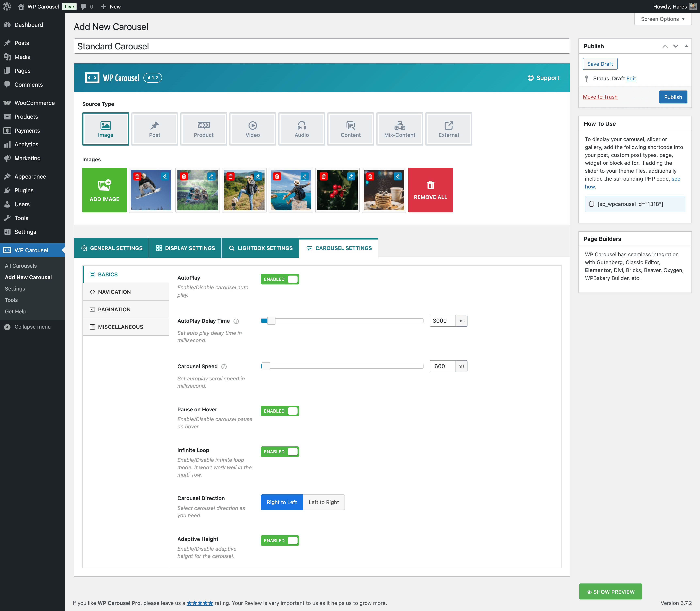Viewport: 700px width, 611px height.
Task: Collapse the Publish panel
Action: 686,46
